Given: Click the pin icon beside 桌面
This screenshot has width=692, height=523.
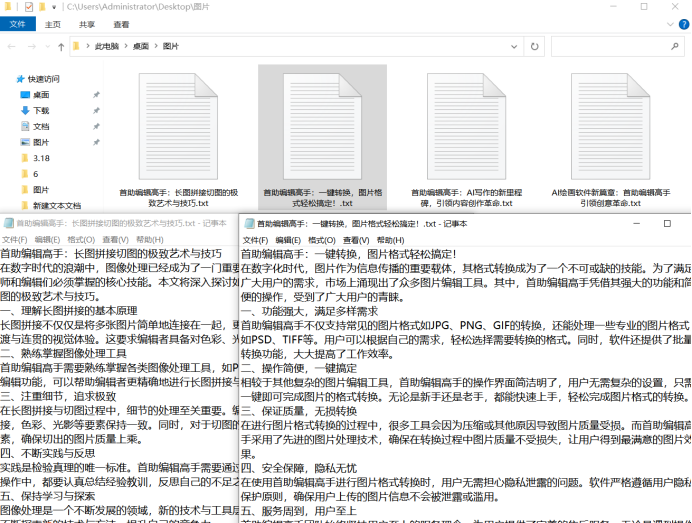Looking at the screenshot, I should pyautogui.click(x=96, y=95).
